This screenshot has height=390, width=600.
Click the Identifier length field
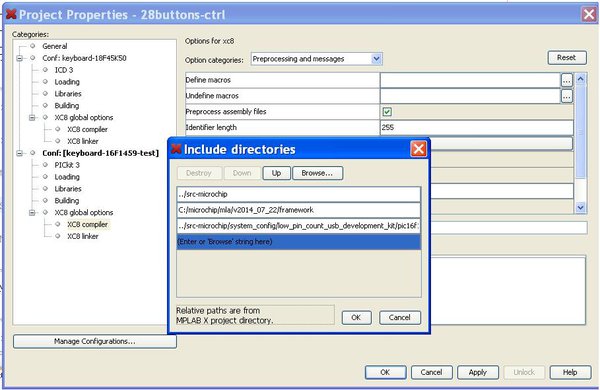(x=476, y=127)
